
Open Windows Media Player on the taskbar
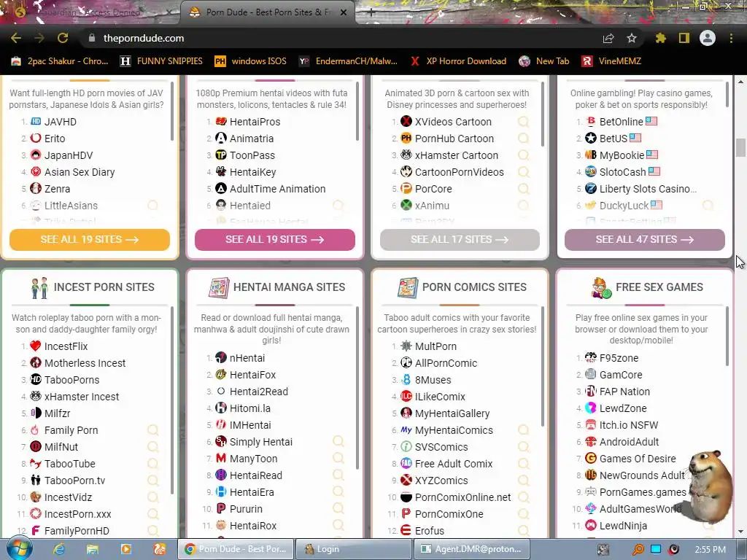125,549
